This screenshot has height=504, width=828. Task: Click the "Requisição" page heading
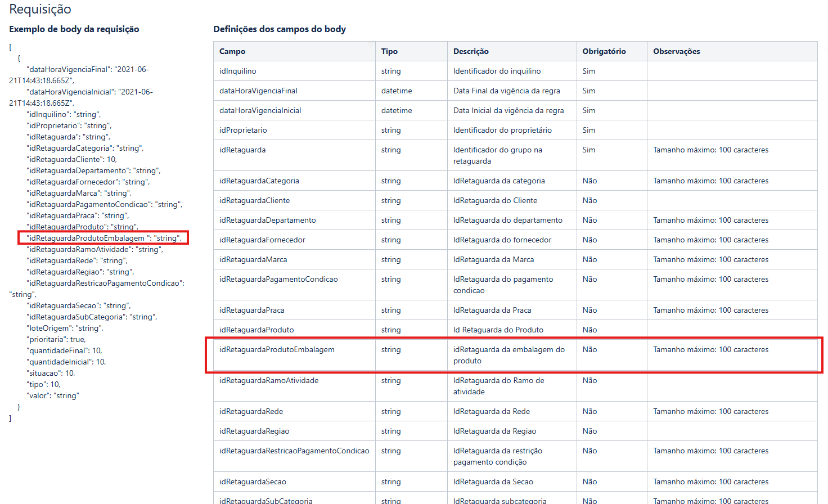click(40, 9)
